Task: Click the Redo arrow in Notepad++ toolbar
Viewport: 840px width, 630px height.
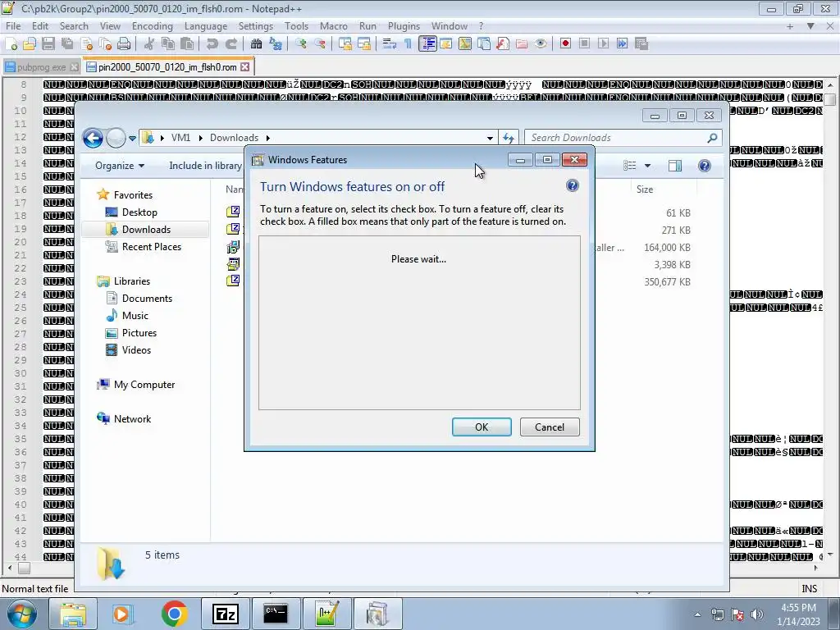Action: click(231, 44)
